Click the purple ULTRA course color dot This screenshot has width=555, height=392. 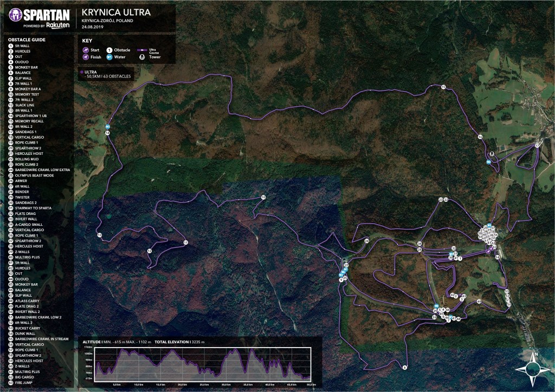point(81,71)
